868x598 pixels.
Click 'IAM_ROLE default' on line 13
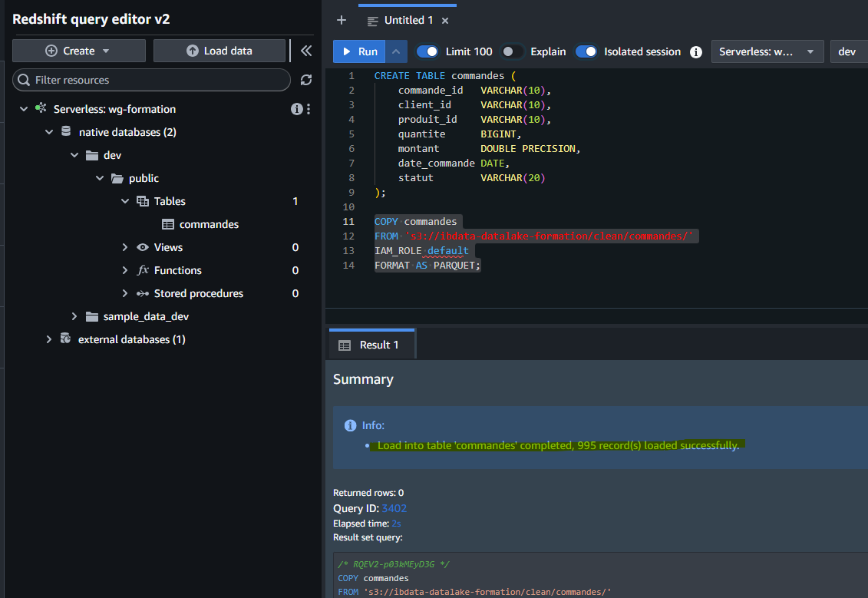point(421,251)
